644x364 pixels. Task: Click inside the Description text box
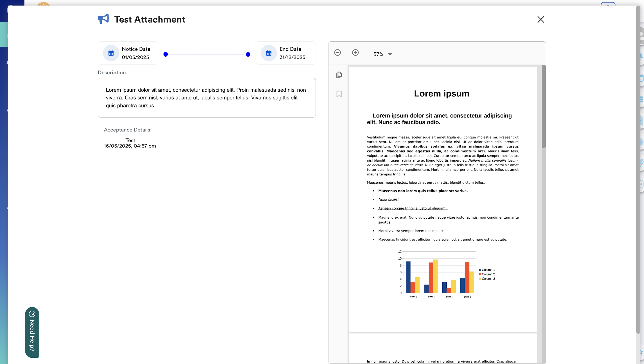[x=207, y=98]
